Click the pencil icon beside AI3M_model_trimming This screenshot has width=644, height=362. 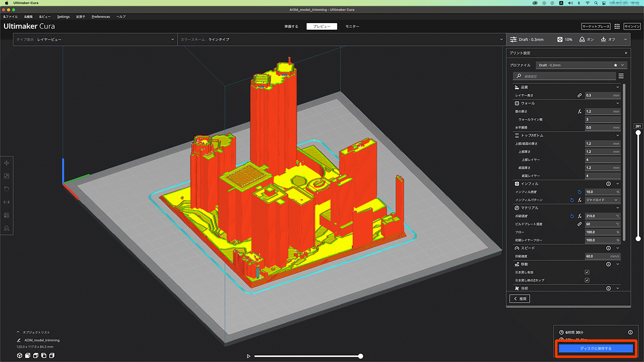click(19, 340)
